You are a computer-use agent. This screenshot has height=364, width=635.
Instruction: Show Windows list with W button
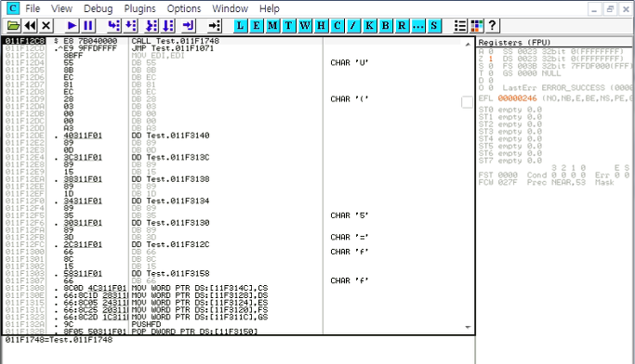tap(305, 26)
